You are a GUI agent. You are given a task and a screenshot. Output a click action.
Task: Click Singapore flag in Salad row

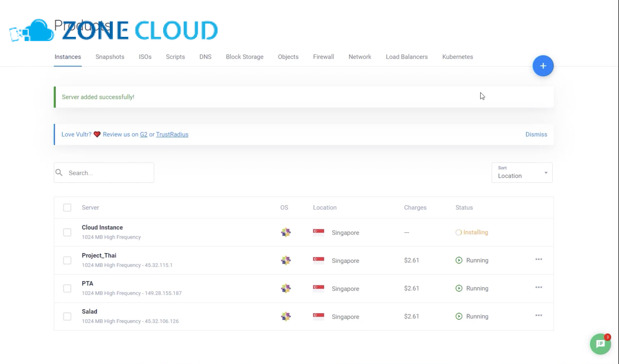point(318,316)
